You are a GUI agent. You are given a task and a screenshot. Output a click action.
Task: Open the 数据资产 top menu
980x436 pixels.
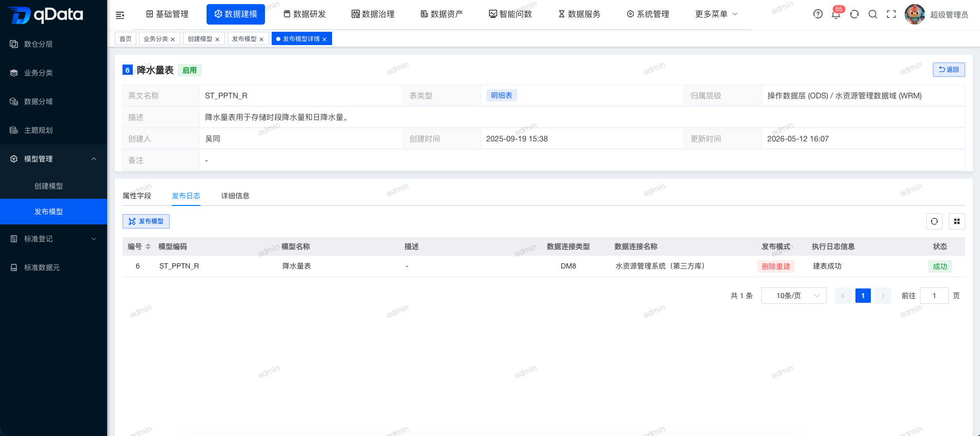coord(442,14)
